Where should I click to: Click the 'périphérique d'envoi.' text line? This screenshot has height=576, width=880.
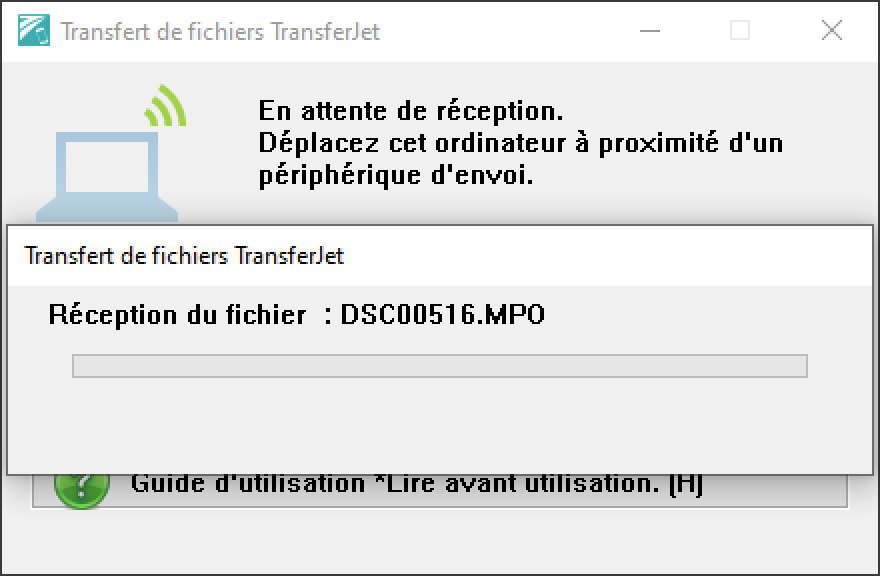396,176
